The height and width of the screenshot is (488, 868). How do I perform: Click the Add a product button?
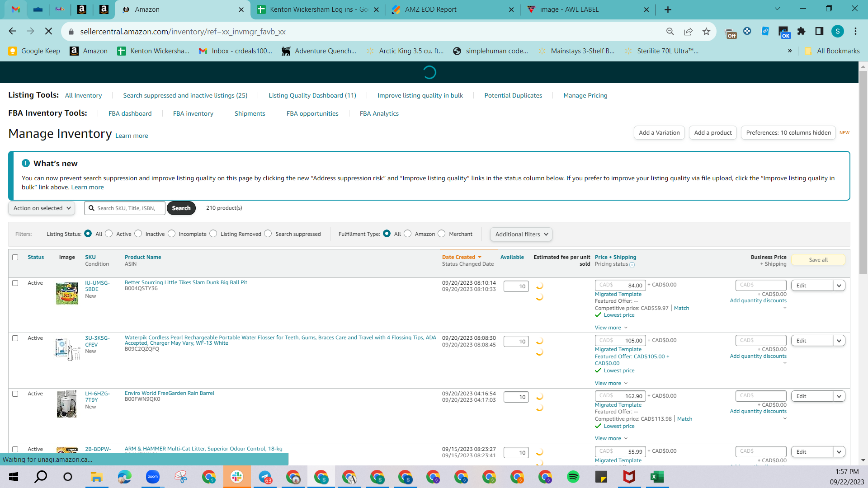[713, 132]
